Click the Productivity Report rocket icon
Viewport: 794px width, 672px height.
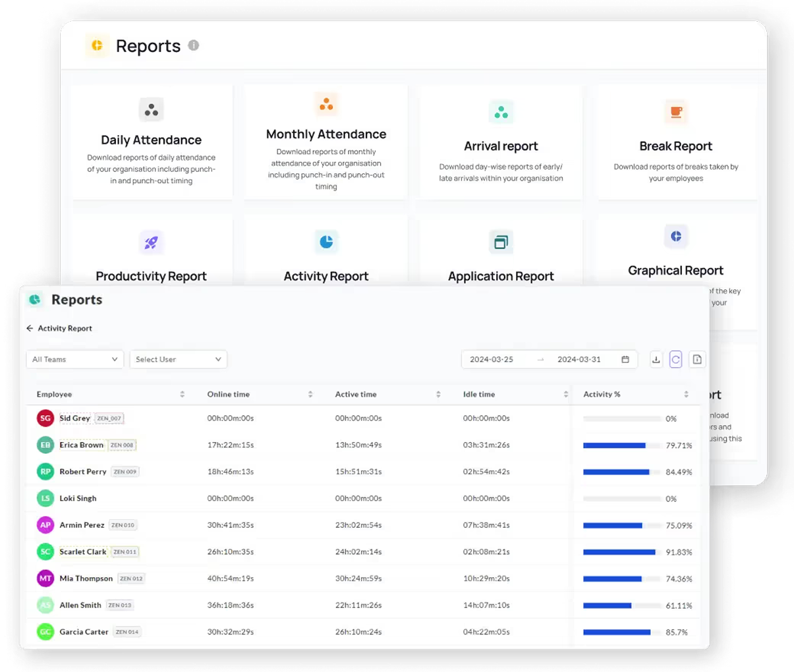click(151, 242)
